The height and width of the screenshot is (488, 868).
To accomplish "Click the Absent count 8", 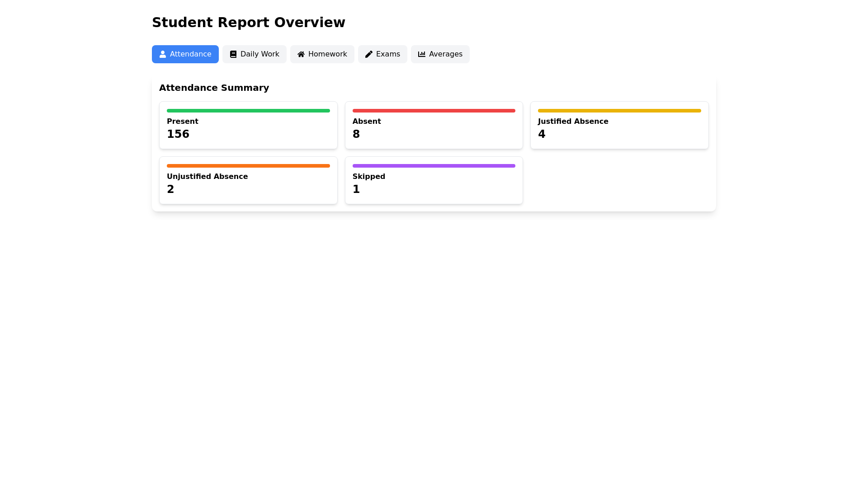I will click(x=356, y=134).
